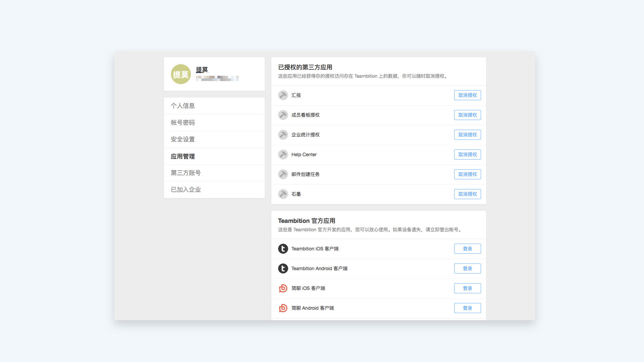Go to 帐号密码 settings
This screenshot has width=644, height=362.
point(214,123)
